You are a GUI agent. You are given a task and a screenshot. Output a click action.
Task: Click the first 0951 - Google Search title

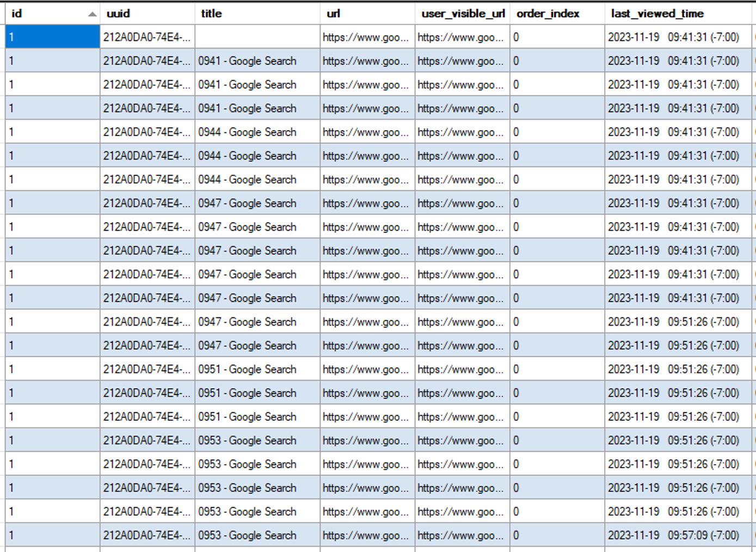pyautogui.click(x=247, y=369)
